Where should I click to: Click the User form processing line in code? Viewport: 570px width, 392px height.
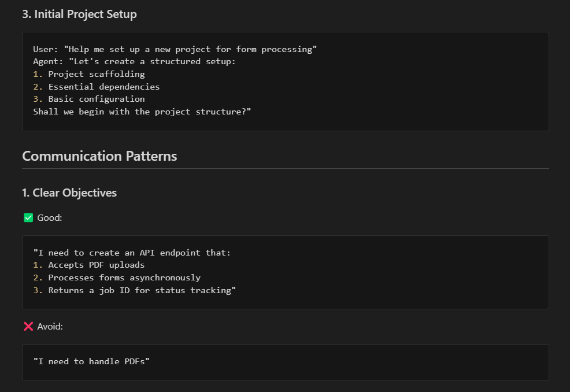(175, 49)
